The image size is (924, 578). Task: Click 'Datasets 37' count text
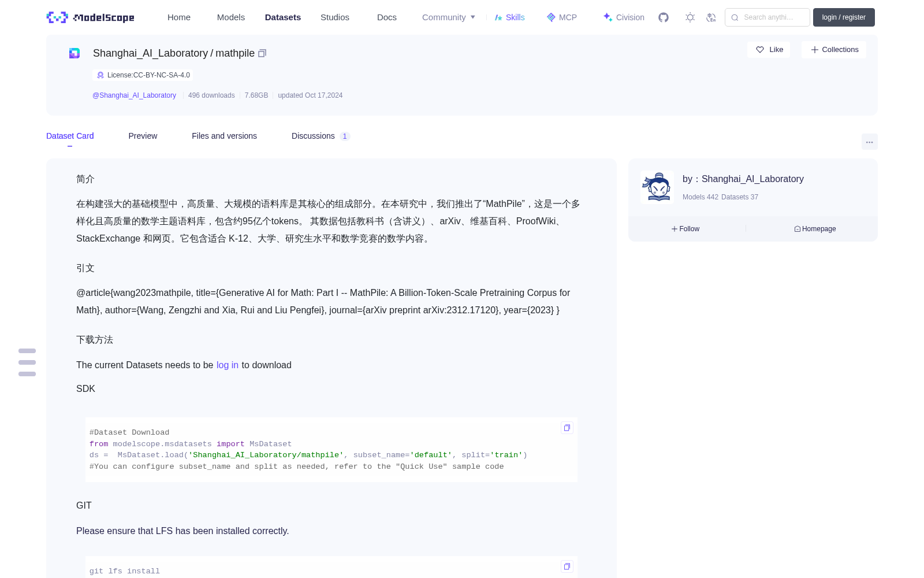pyautogui.click(x=740, y=197)
